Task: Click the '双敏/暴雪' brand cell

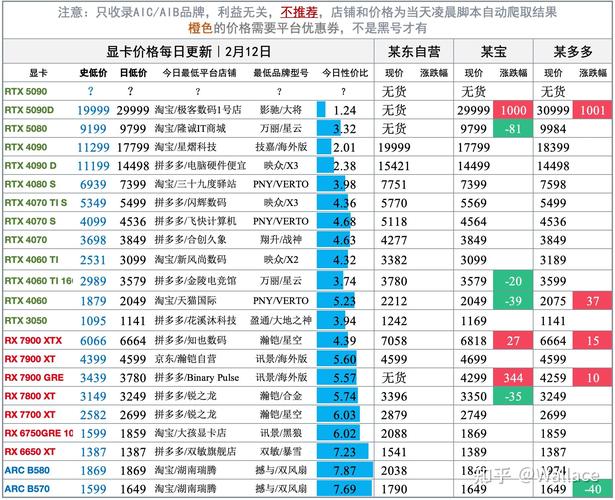Action: coord(281,452)
